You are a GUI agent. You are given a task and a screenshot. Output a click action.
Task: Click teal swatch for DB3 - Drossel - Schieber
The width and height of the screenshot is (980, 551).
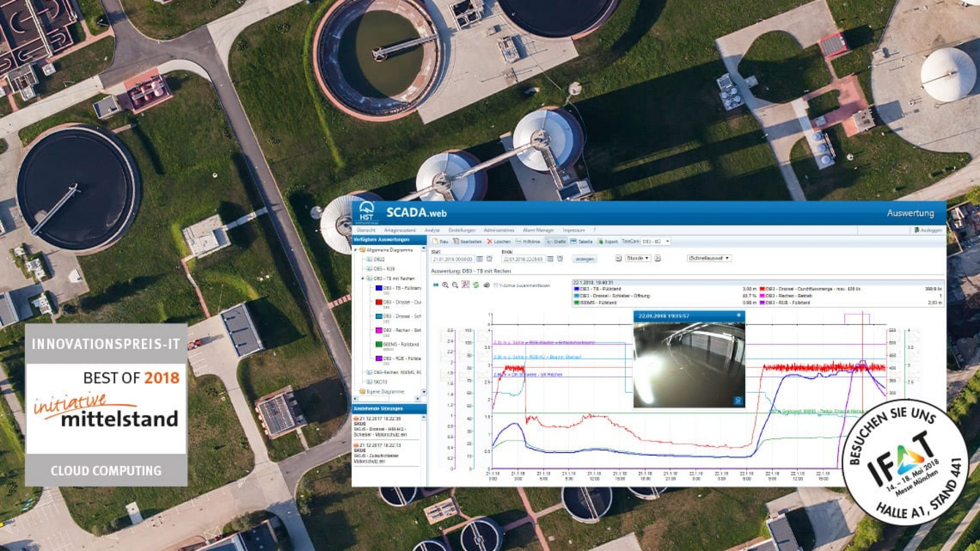[379, 316]
